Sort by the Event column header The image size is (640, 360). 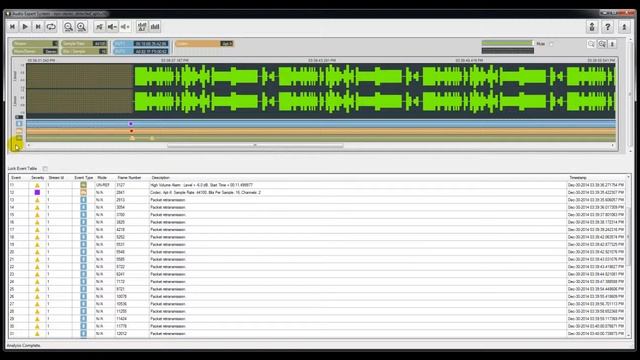pos(16,178)
